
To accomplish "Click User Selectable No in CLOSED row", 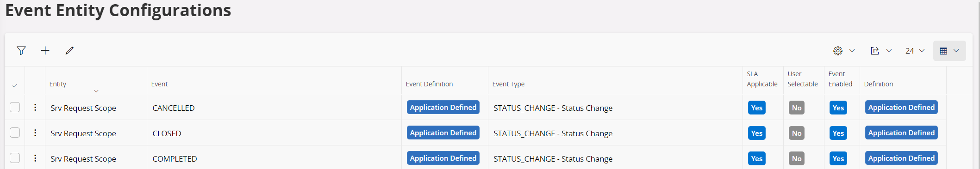I will [x=797, y=133].
